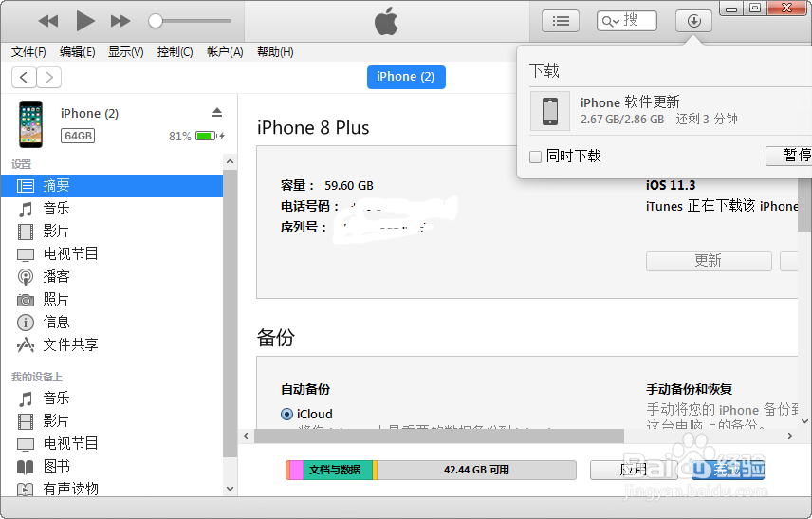Select the iCloud backup radio button
This screenshot has height=519, width=812.
click(286, 415)
